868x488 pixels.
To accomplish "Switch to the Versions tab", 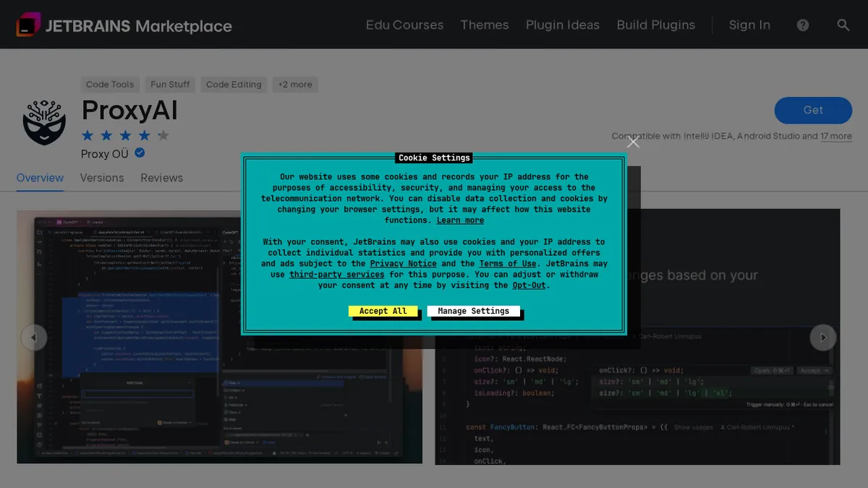I will point(102,178).
